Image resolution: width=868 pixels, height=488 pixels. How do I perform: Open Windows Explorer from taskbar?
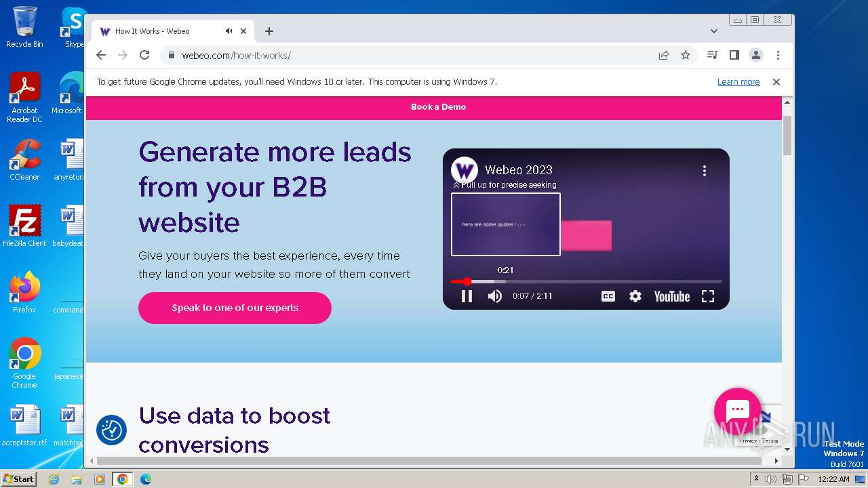pyautogui.click(x=77, y=479)
